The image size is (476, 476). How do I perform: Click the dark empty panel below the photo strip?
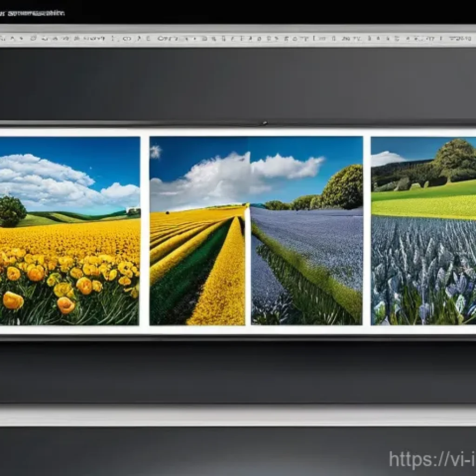[238, 372]
